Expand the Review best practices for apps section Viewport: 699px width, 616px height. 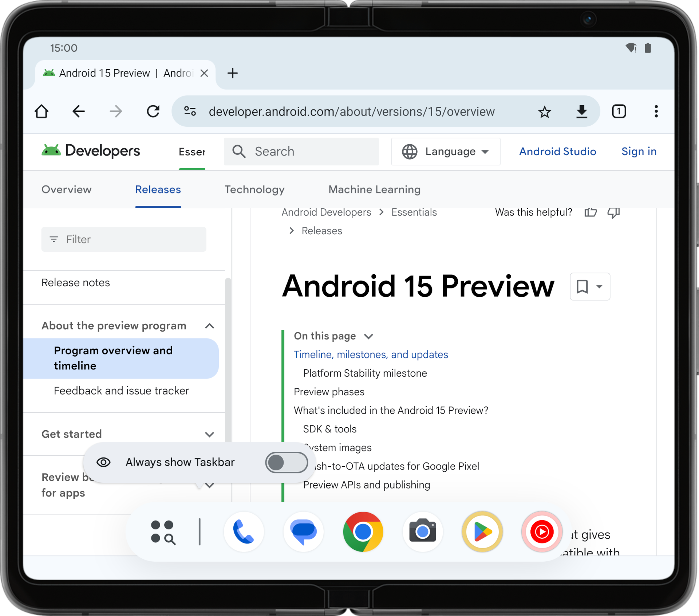point(210,484)
